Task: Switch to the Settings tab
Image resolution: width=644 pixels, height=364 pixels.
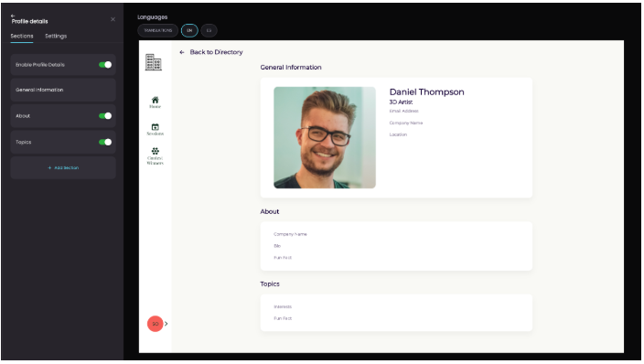Action: tap(56, 37)
